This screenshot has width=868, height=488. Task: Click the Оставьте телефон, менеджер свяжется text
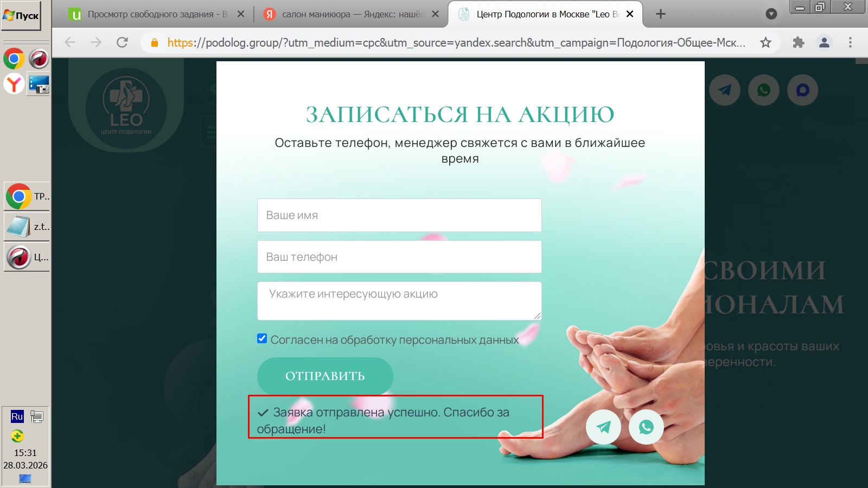click(x=460, y=151)
